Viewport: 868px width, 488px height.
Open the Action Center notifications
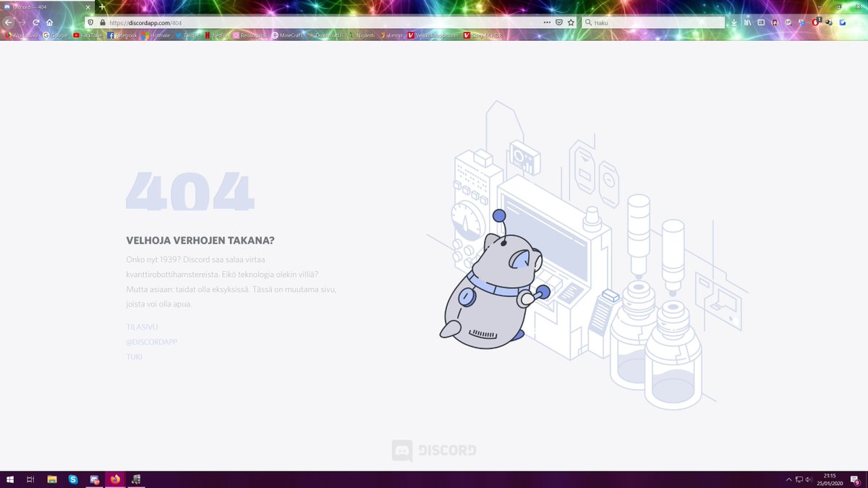tap(854, 479)
